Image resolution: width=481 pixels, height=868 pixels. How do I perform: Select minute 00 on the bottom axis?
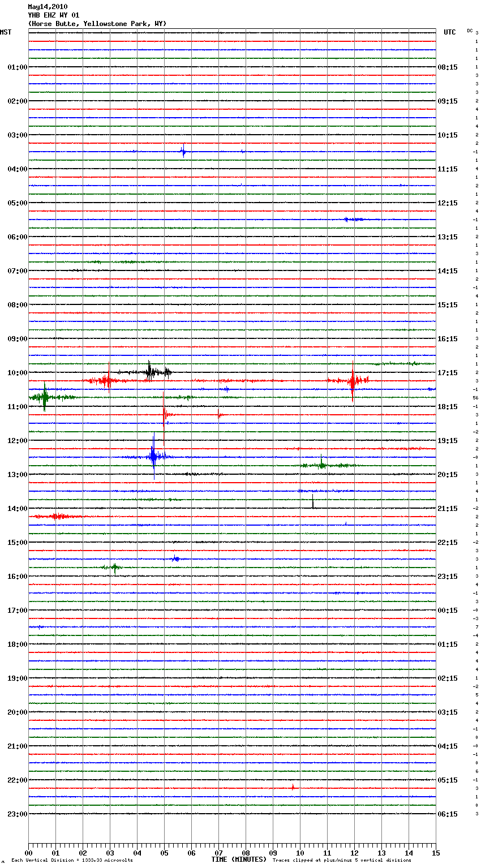[28, 853]
